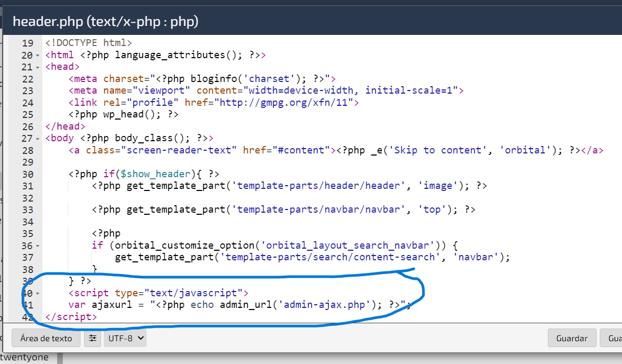Click the closing </script> tag
Image resolution: width=622 pixels, height=364 pixels.
click(x=71, y=316)
